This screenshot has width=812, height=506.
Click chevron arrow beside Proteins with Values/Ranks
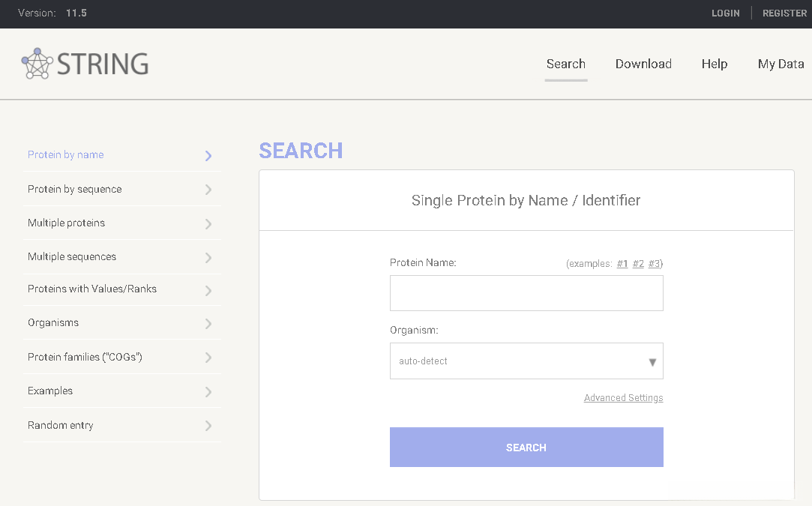point(208,290)
